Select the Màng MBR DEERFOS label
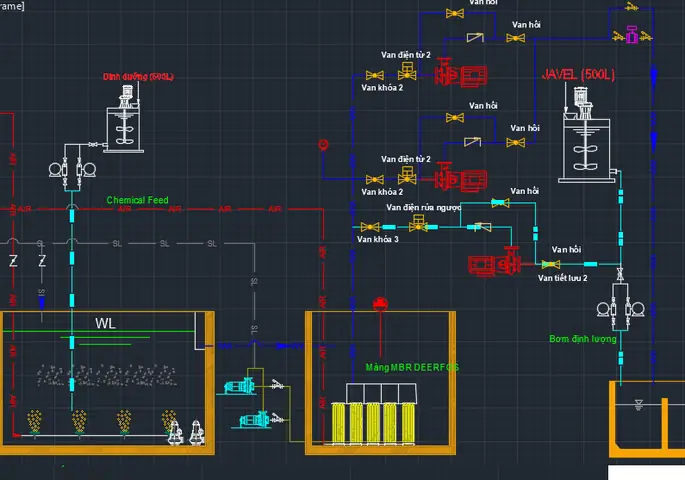Screen dimensions: 685x480 (x=412, y=367)
